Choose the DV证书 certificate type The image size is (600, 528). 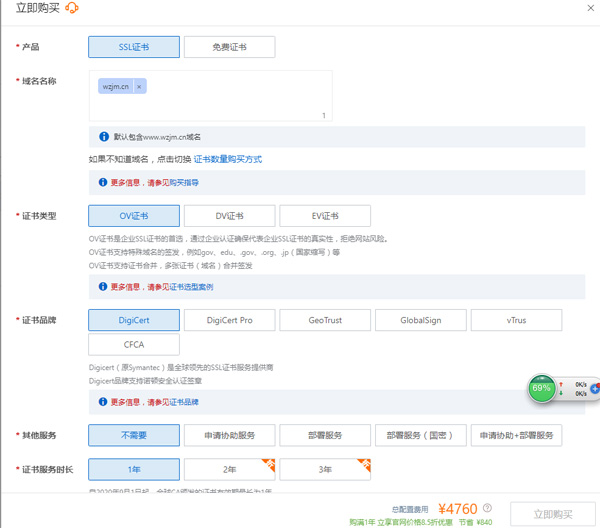pyautogui.click(x=229, y=216)
